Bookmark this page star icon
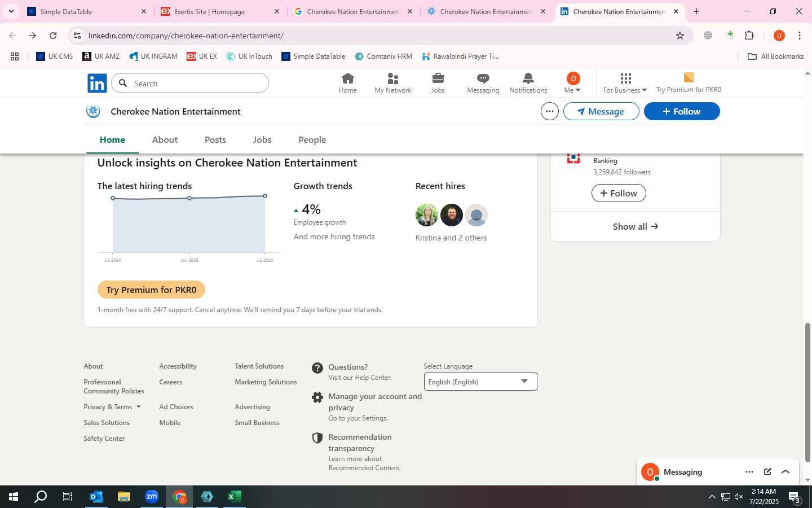The width and height of the screenshot is (812, 508). pos(680,36)
